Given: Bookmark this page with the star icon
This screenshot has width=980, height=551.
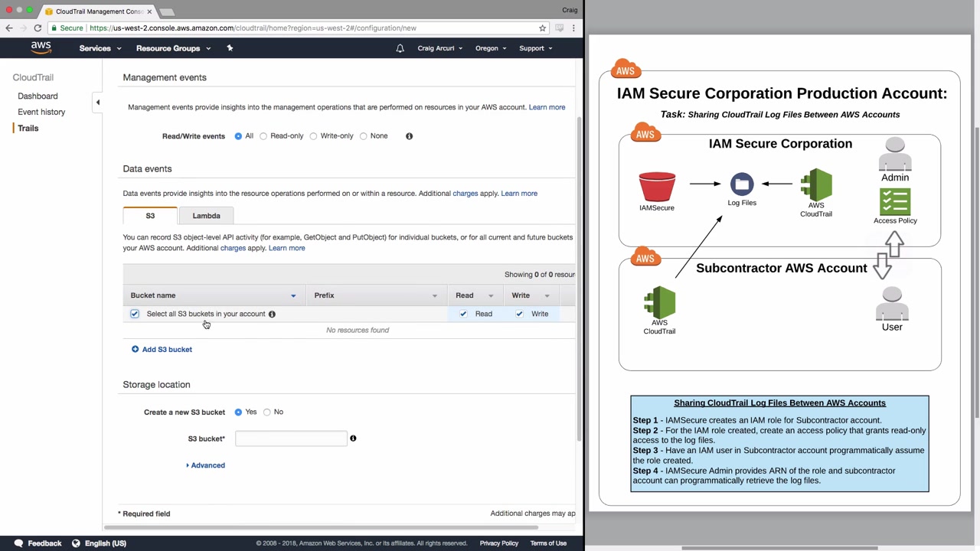Looking at the screenshot, I should pyautogui.click(x=542, y=28).
